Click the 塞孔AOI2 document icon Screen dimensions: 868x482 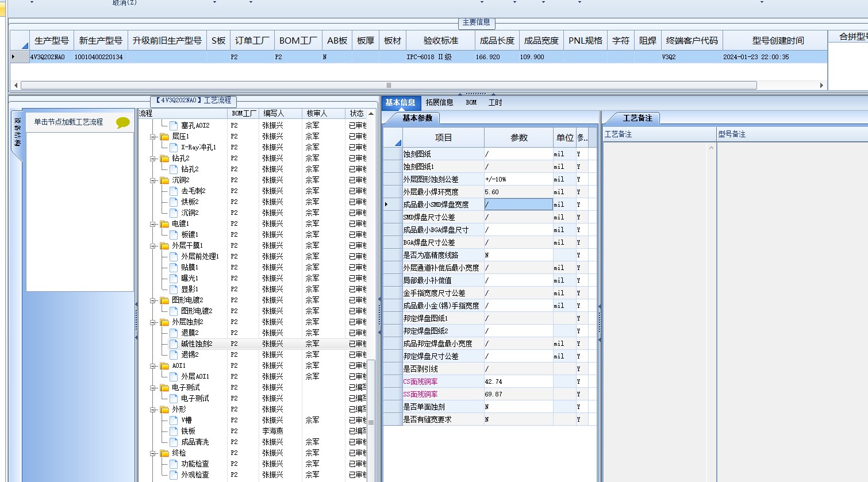tap(174, 125)
